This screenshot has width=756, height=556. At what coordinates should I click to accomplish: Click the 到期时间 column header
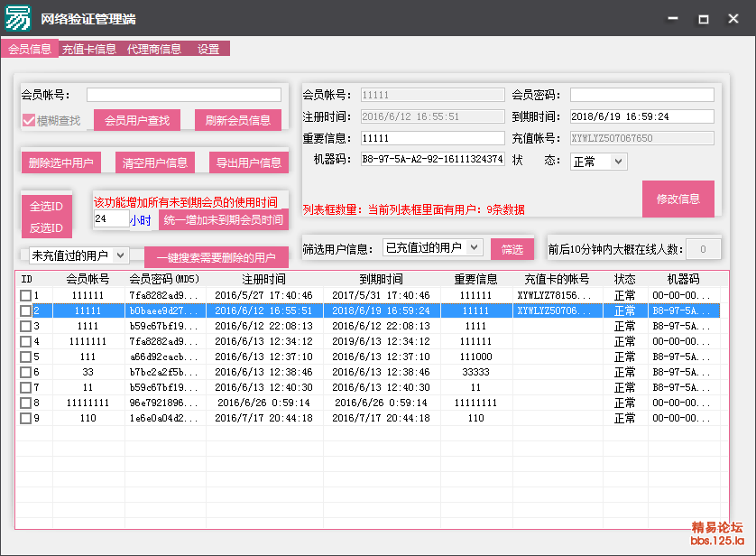(x=381, y=279)
